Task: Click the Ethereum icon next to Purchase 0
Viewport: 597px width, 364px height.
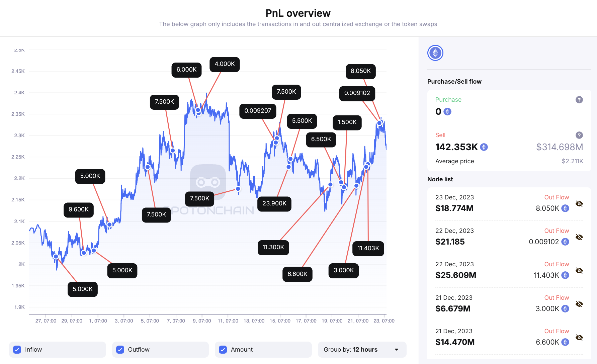Action: [447, 111]
